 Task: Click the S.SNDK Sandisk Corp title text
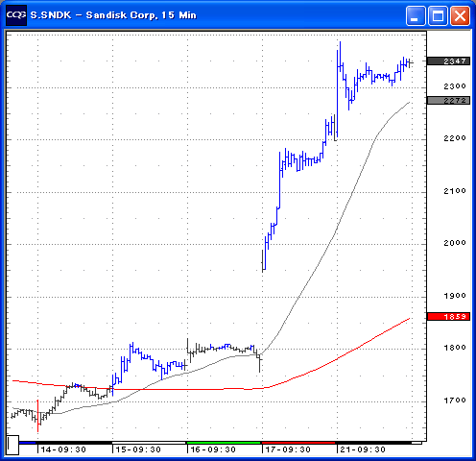point(113,15)
